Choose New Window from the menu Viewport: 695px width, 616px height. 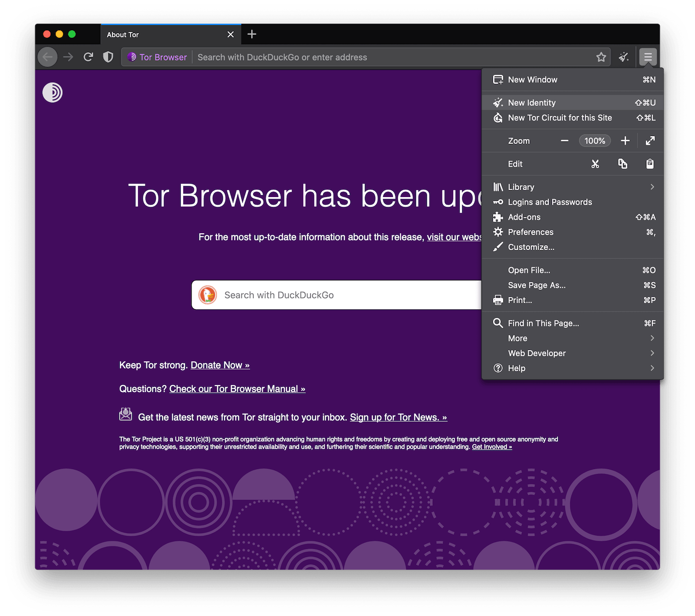coord(573,79)
